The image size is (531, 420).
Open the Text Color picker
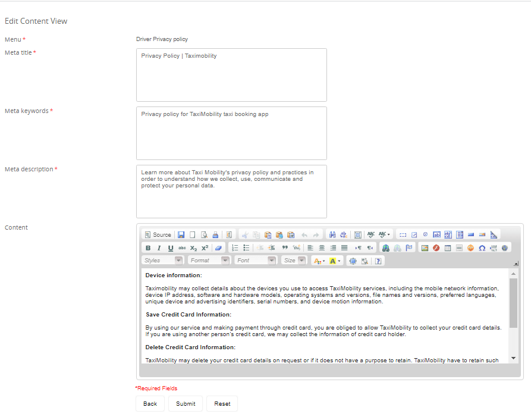pyautogui.click(x=319, y=261)
